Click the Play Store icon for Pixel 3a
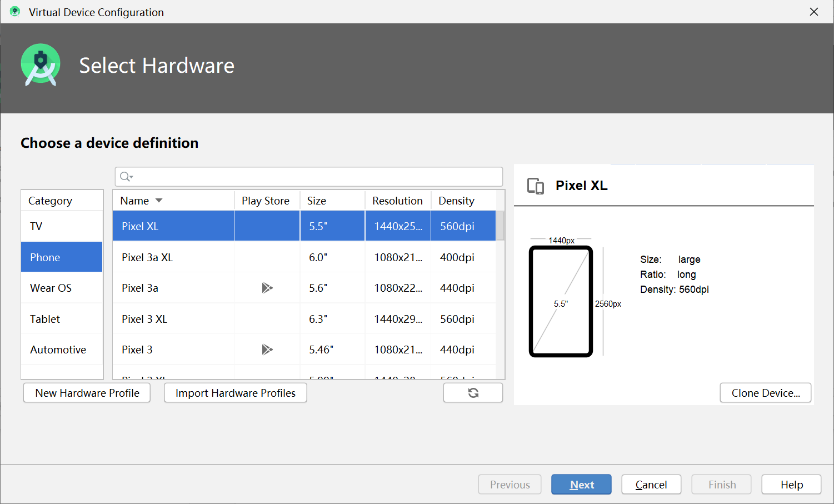 pyautogui.click(x=267, y=288)
